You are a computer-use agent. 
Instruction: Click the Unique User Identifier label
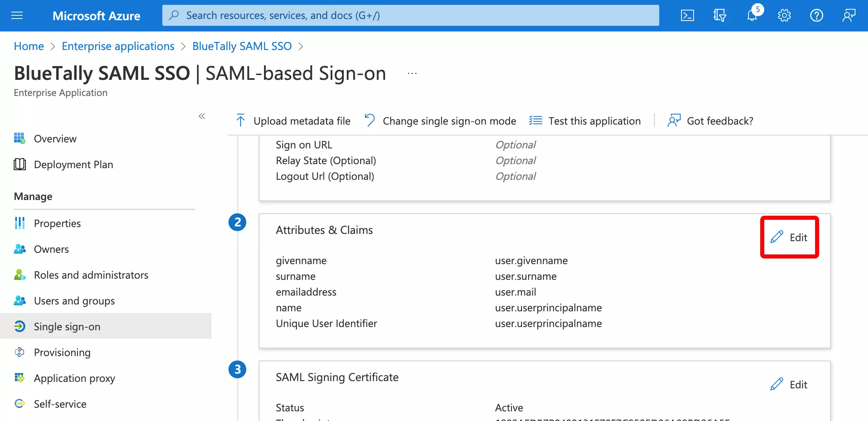[x=326, y=323]
